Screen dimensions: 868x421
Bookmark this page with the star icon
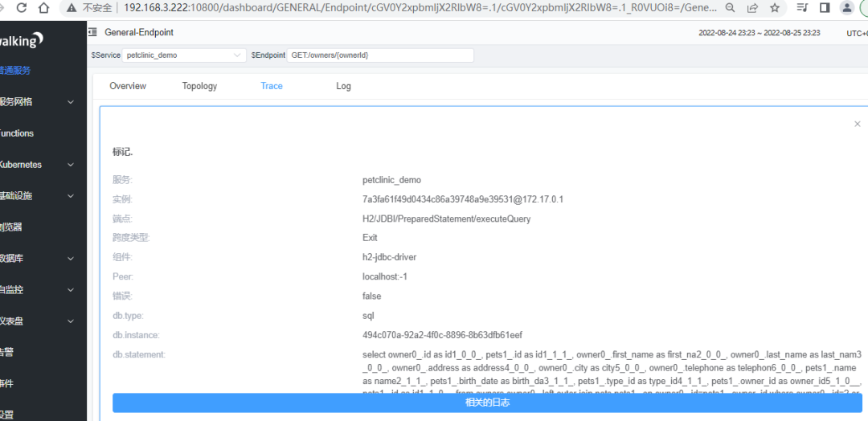pos(775,8)
